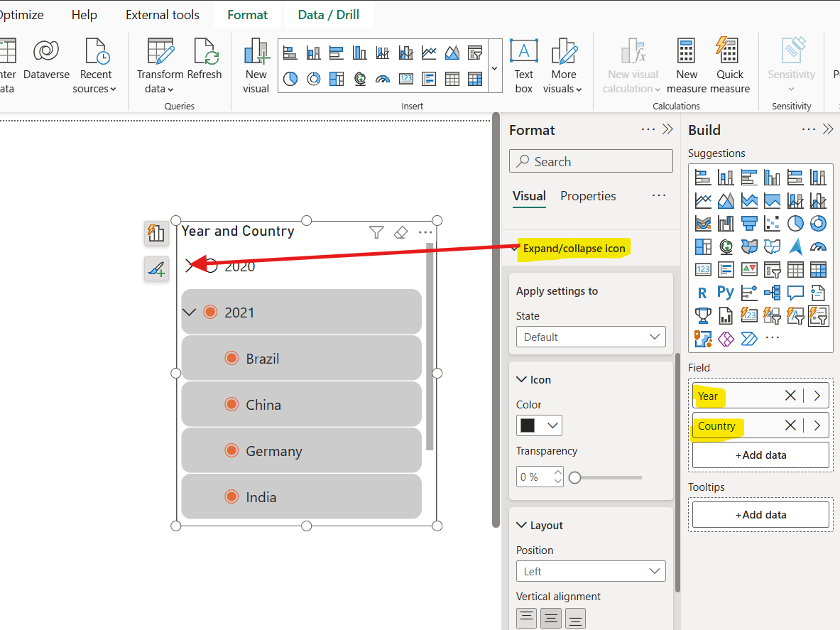
Task: Click the format painter brush beside the slicer
Action: pyautogui.click(x=156, y=269)
